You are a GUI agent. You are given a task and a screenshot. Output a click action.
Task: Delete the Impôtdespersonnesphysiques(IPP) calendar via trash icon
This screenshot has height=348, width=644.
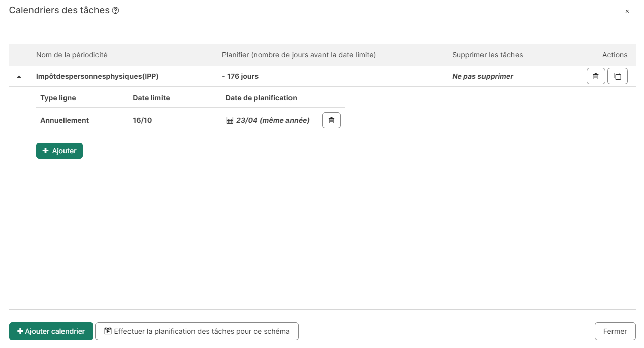click(x=596, y=76)
